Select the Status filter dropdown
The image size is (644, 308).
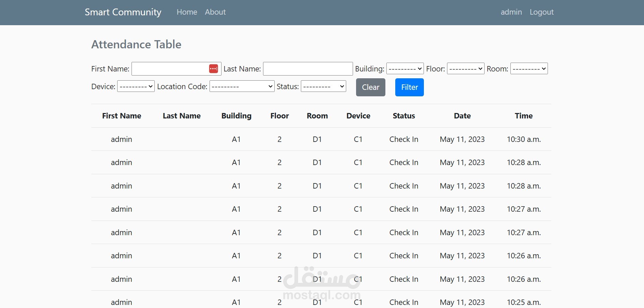pos(323,86)
